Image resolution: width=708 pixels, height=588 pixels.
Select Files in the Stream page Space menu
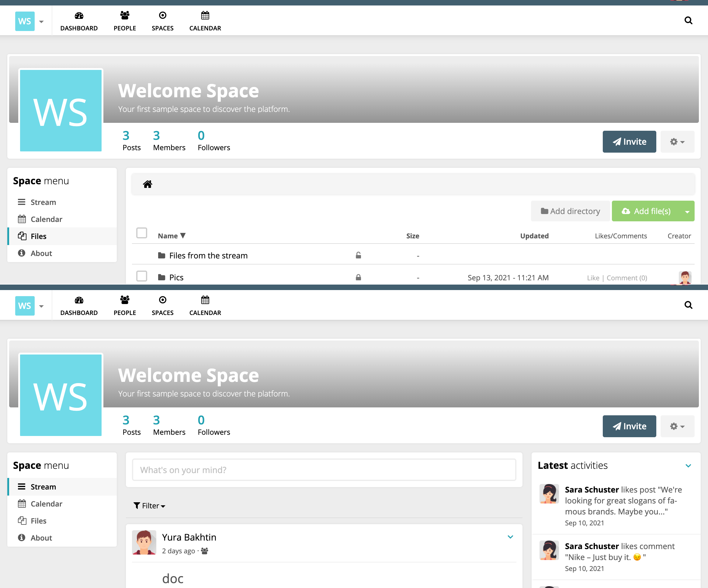pyautogui.click(x=62, y=521)
